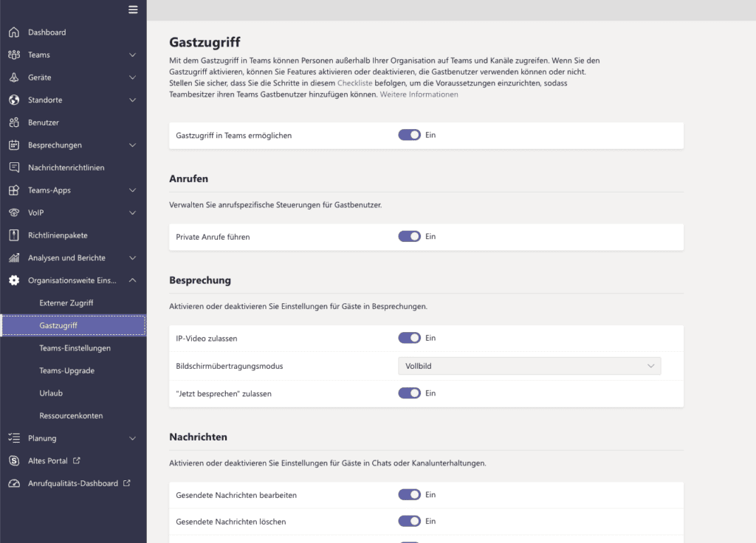
Task: Click the Geräte bell icon
Action: tap(13, 77)
